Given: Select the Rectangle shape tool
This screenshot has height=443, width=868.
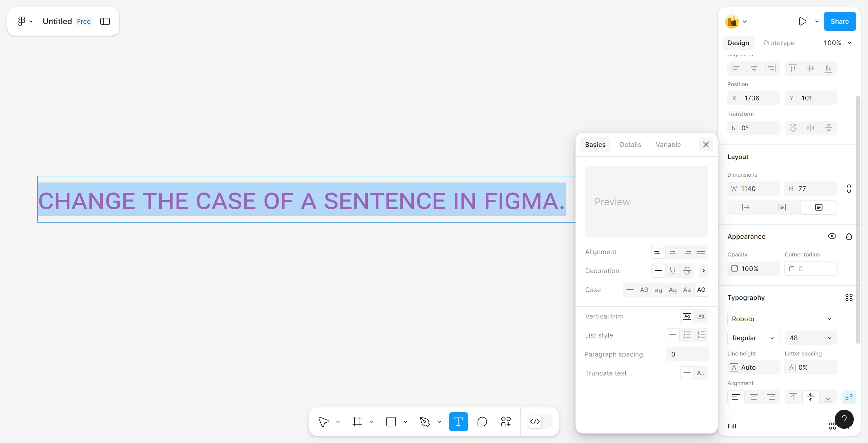Looking at the screenshot, I should pyautogui.click(x=391, y=422).
